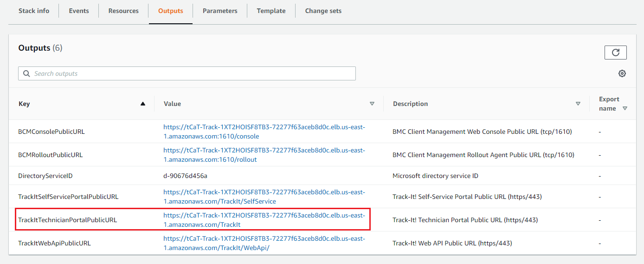Select the TrackItSelfServicePortalPublicURL key
Screen dimensions: 644x264
point(68,197)
